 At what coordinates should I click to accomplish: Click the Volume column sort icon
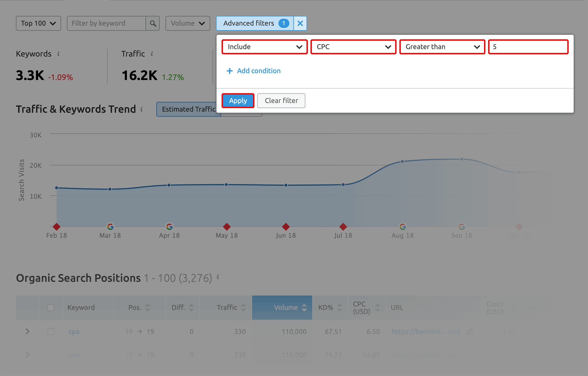pyautogui.click(x=304, y=308)
